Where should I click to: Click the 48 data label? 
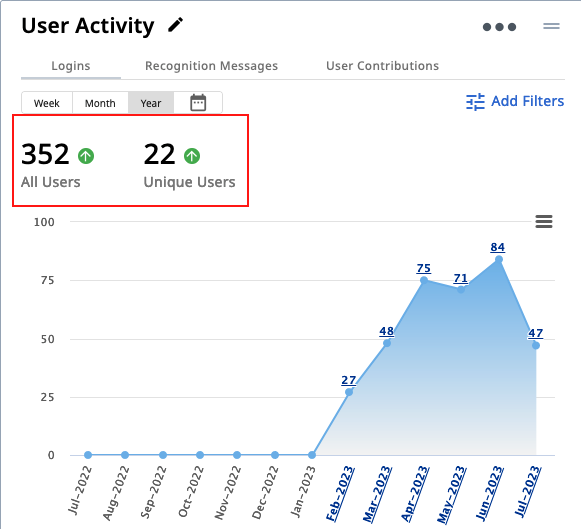(x=386, y=331)
